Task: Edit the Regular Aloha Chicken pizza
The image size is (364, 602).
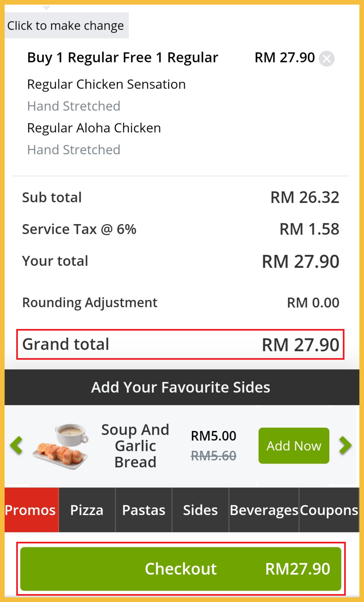Action: (x=94, y=128)
